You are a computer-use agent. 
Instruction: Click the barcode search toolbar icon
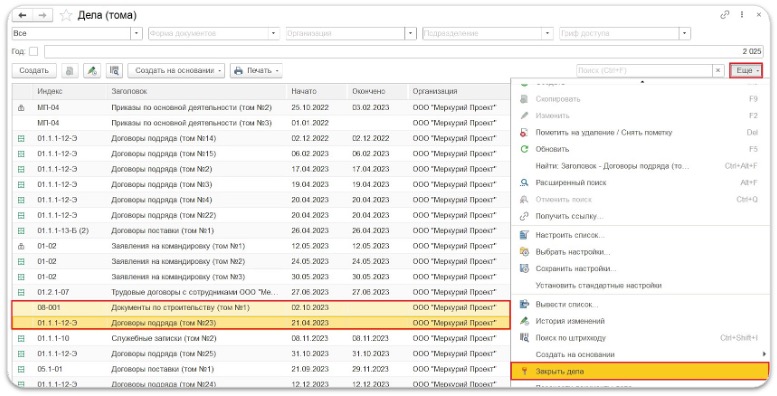[114, 71]
